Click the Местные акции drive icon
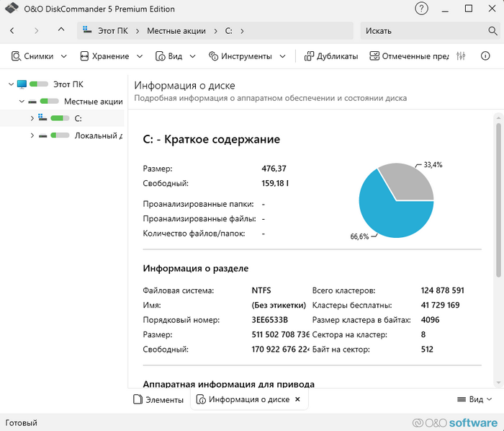This screenshot has width=504, height=431. pyautogui.click(x=32, y=102)
